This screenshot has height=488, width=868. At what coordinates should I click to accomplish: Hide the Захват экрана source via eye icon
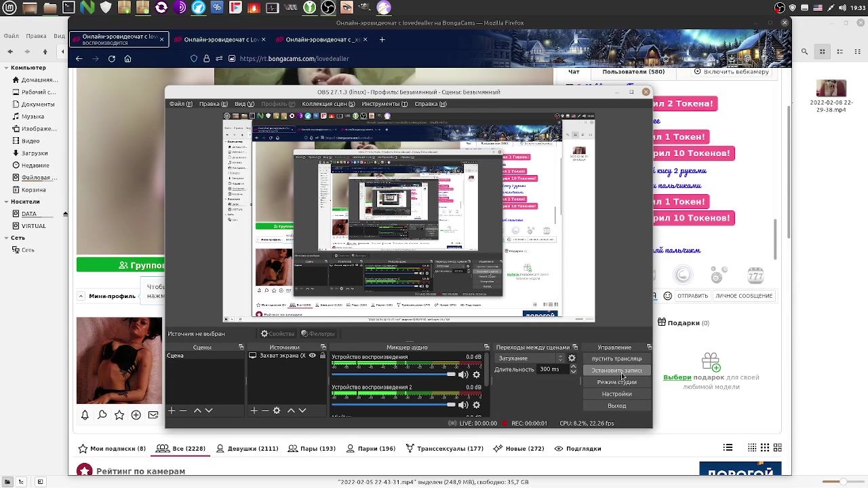pyautogui.click(x=313, y=356)
